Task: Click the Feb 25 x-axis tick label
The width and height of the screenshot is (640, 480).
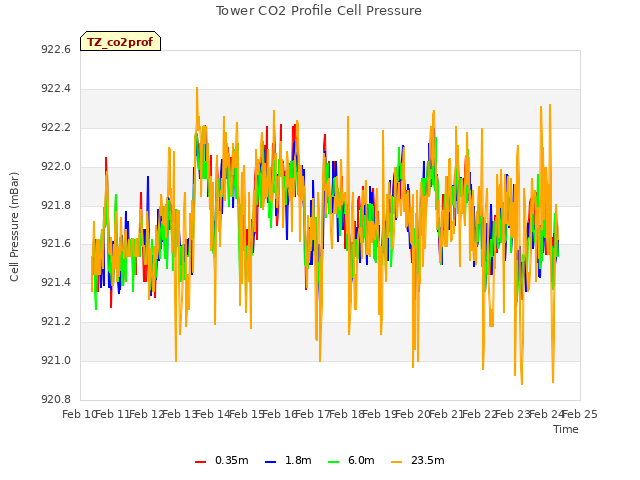Action: [x=580, y=414]
